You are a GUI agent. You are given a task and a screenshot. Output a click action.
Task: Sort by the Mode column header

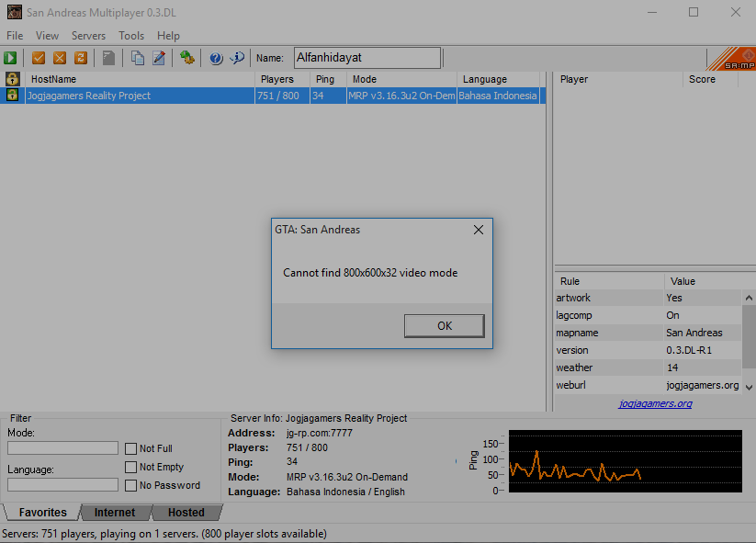pos(401,79)
